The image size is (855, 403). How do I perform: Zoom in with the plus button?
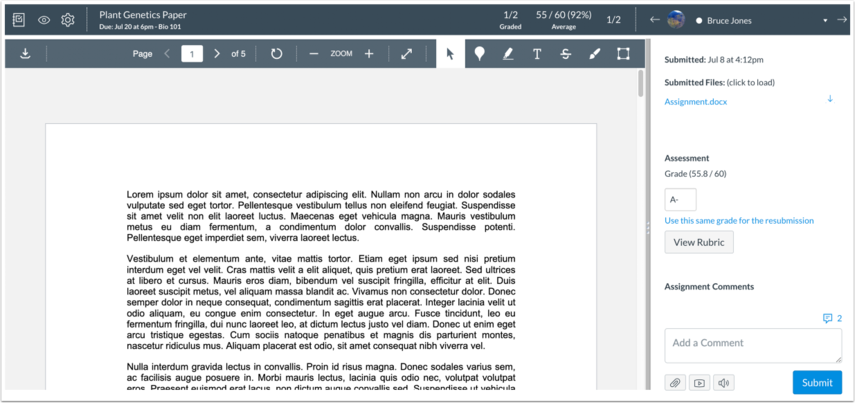pos(369,54)
